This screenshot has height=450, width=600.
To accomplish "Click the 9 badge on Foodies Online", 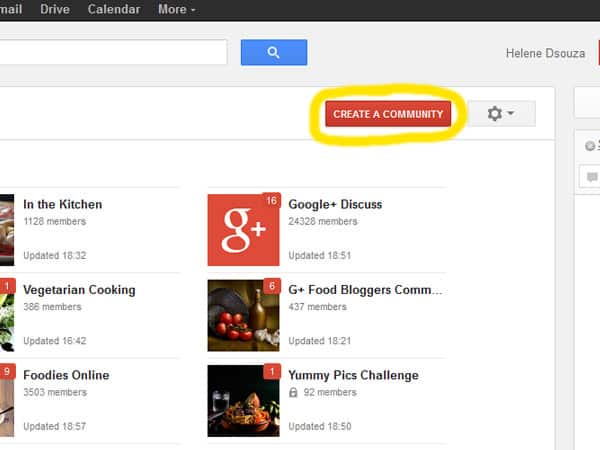I will click(x=7, y=371).
